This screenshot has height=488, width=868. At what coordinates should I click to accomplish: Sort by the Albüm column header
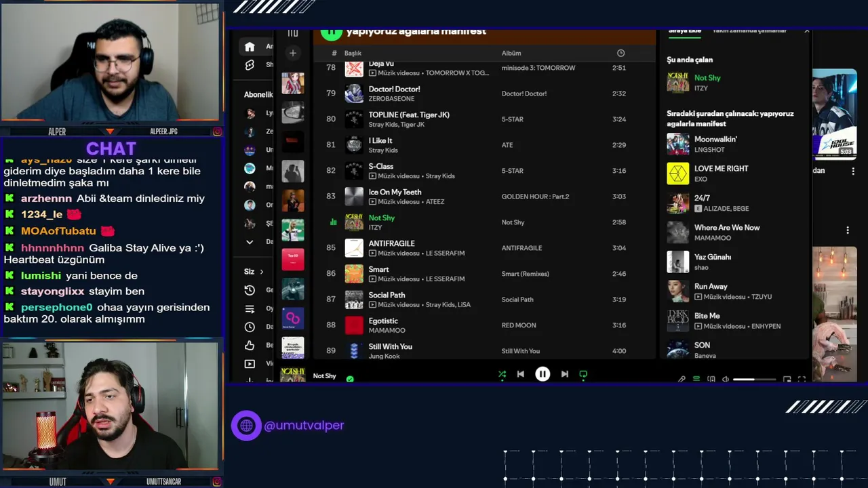click(x=511, y=53)
